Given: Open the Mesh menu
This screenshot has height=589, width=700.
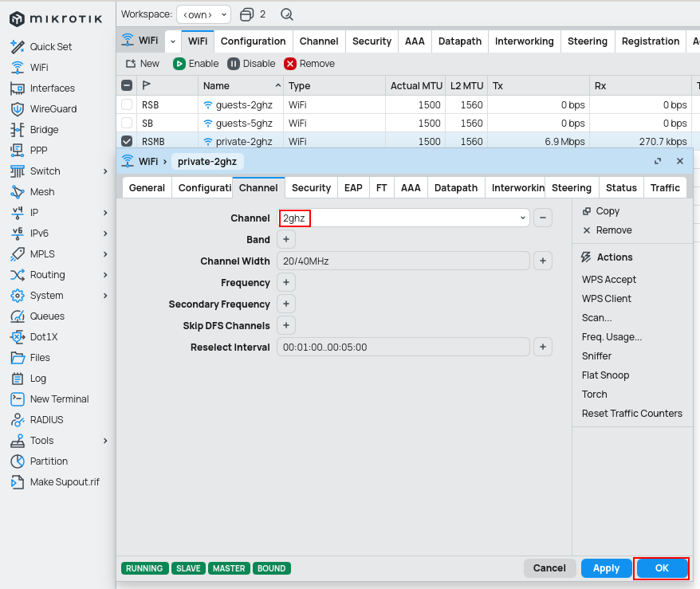Looking at the screenshot, I should (x=32, y=192).
